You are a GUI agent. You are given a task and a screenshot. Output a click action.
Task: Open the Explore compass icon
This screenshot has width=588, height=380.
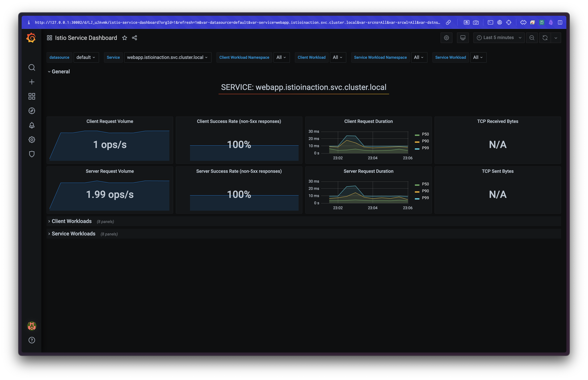(x=31, y=111)
